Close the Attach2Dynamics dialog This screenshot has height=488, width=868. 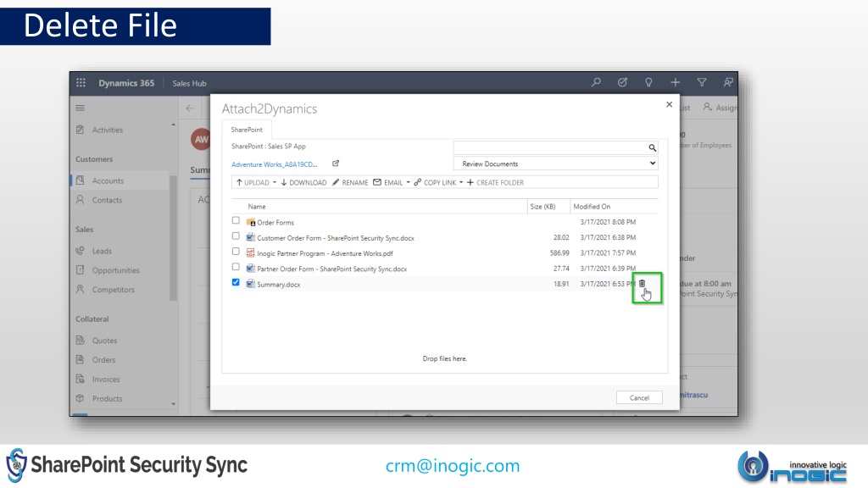[669, 104]
